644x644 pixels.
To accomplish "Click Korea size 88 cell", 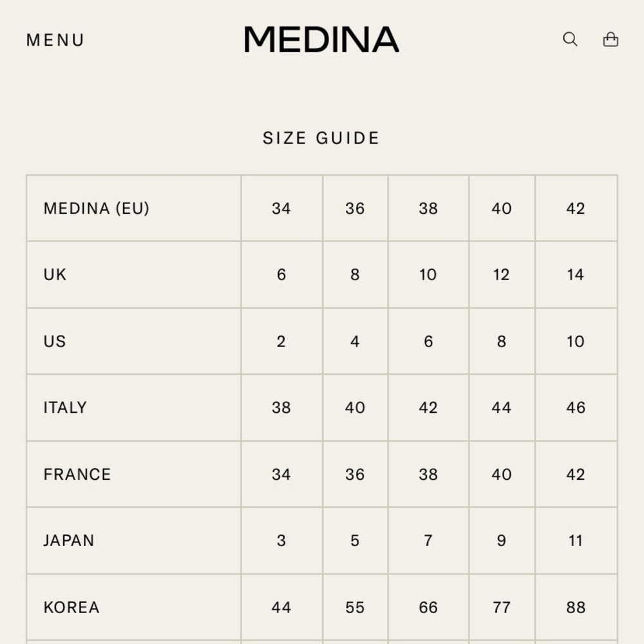I will pos(575,607).
